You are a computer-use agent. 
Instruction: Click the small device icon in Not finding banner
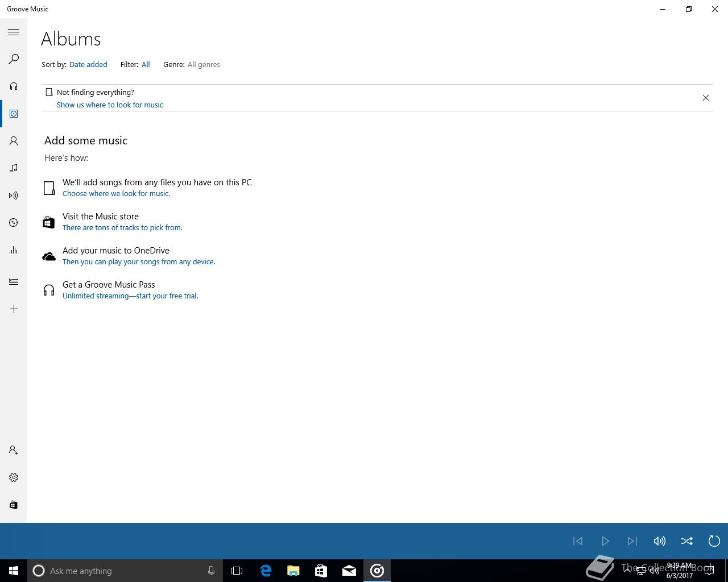[x=49, y=92]
